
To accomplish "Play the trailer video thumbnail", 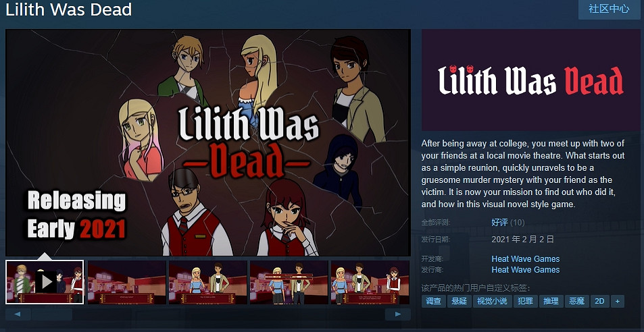I will click(45, 282).
